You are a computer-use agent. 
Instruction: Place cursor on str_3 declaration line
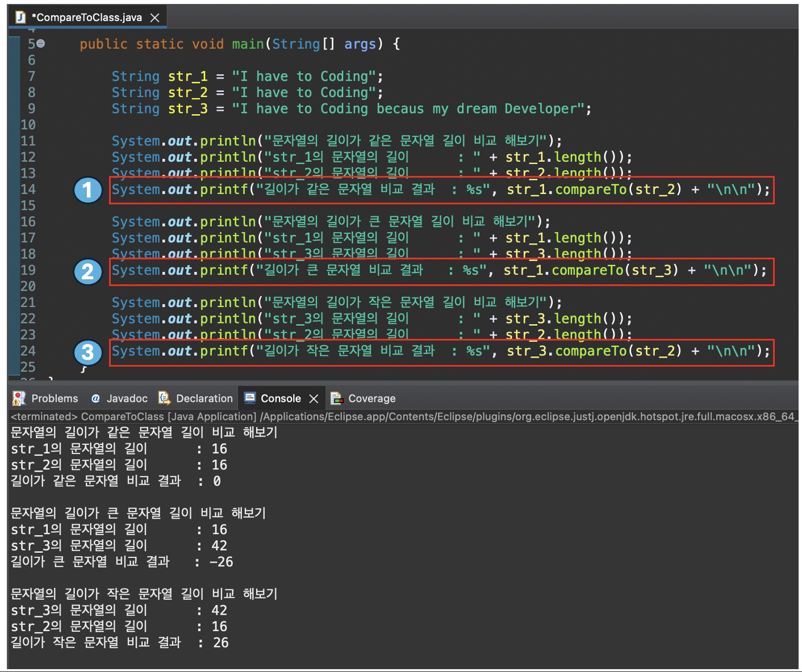(x=351, y=109)
